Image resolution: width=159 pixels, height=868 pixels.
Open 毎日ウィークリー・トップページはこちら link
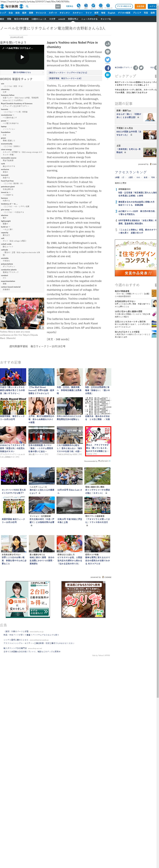[x=74, y=72]
